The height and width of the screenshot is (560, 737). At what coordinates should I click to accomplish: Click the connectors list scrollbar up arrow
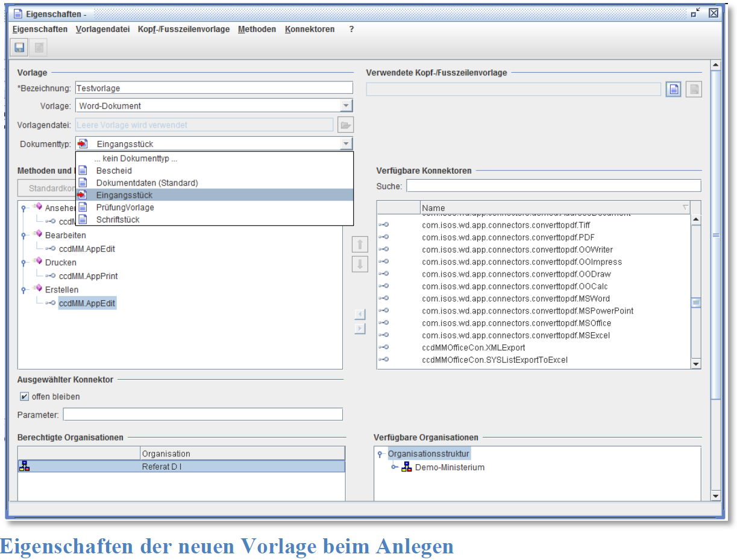[696, 220]
